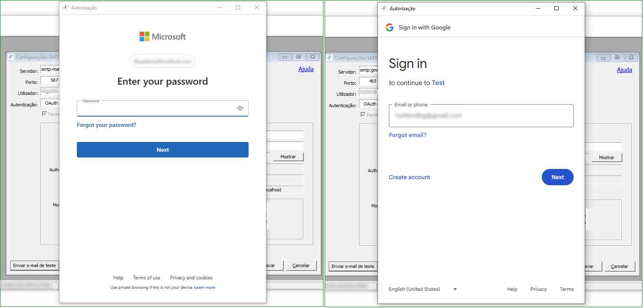644x308 pixels.
Task: Click the Google logo in the sign-in header
Action: pyautogui.click(x=390, y=27)
